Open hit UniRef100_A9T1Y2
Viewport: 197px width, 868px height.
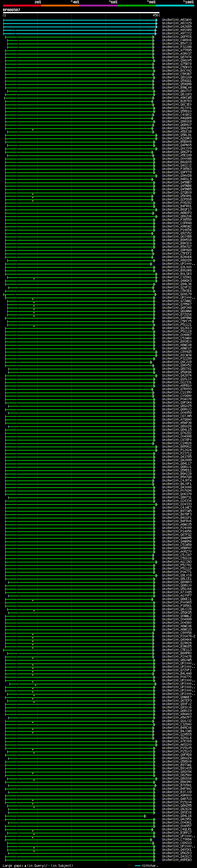tap(176, 33)
